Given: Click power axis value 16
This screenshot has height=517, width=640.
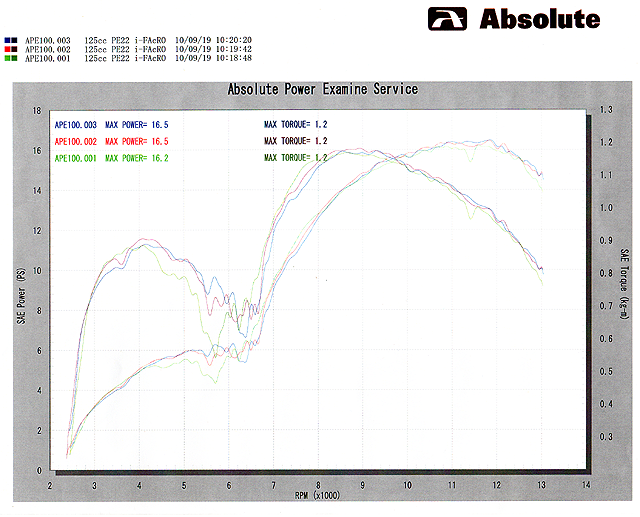Looking at the screenshot, I should (37, 151).
